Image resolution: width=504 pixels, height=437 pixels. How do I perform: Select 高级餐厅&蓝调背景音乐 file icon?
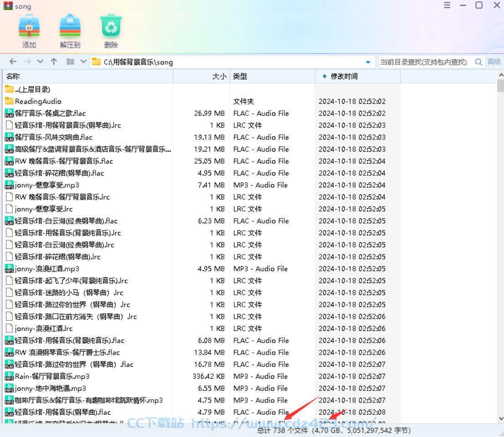coord(9,149)
